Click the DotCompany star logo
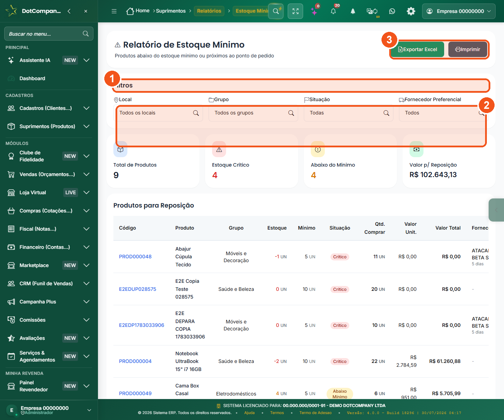Viewport: 504px width, 420px height. [x=11, y=11]
